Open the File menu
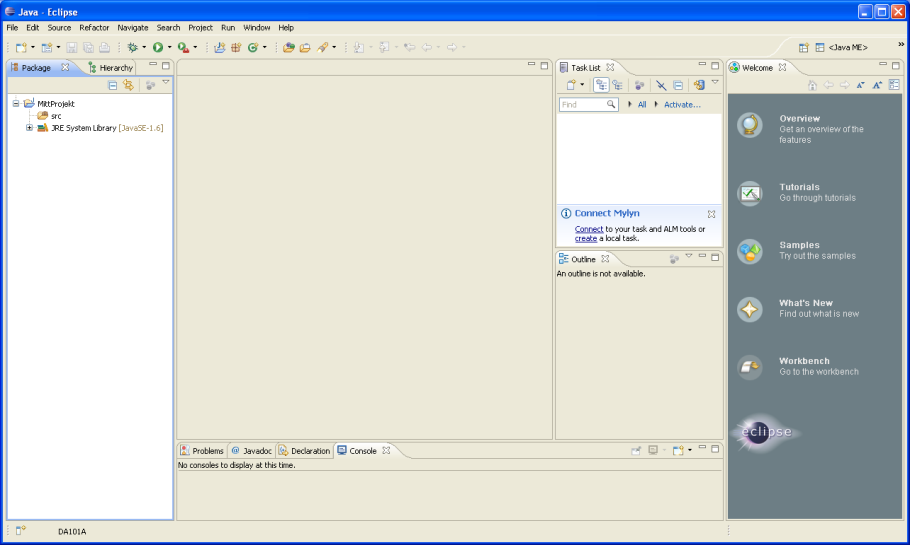 pos(12,28)
